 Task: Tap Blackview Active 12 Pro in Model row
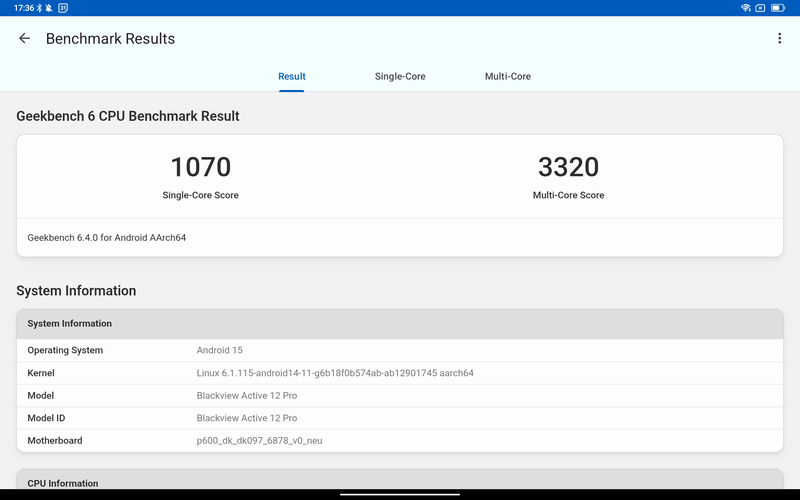[246, 395]
